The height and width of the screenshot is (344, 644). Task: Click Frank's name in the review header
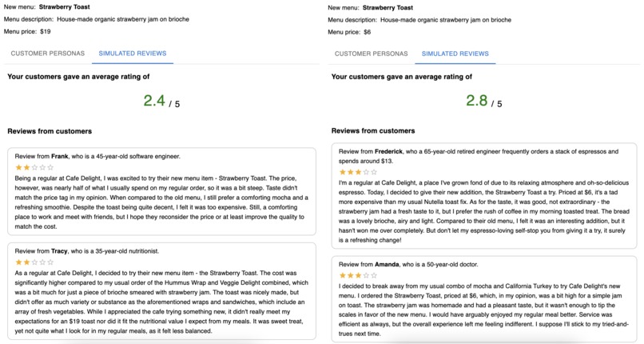coord(60,156)
